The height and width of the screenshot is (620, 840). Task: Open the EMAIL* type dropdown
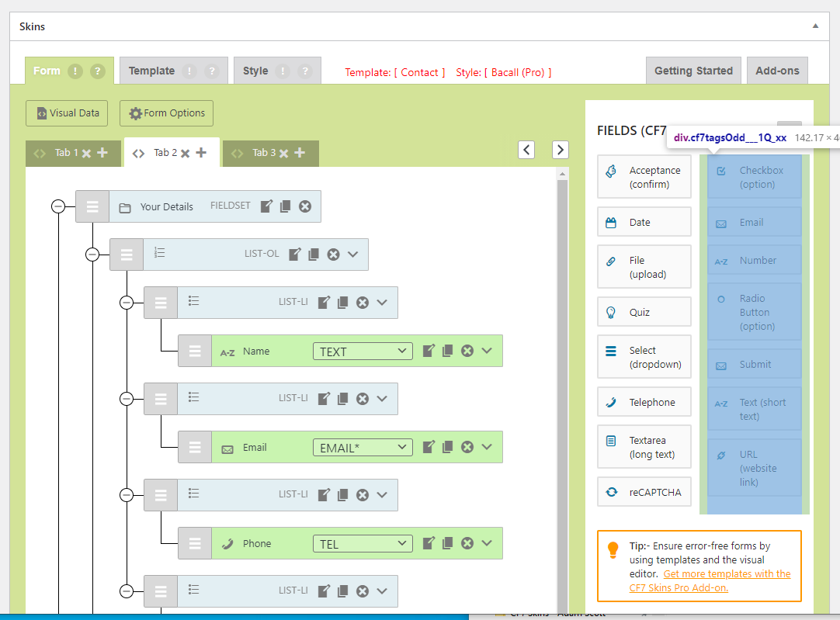363,448
